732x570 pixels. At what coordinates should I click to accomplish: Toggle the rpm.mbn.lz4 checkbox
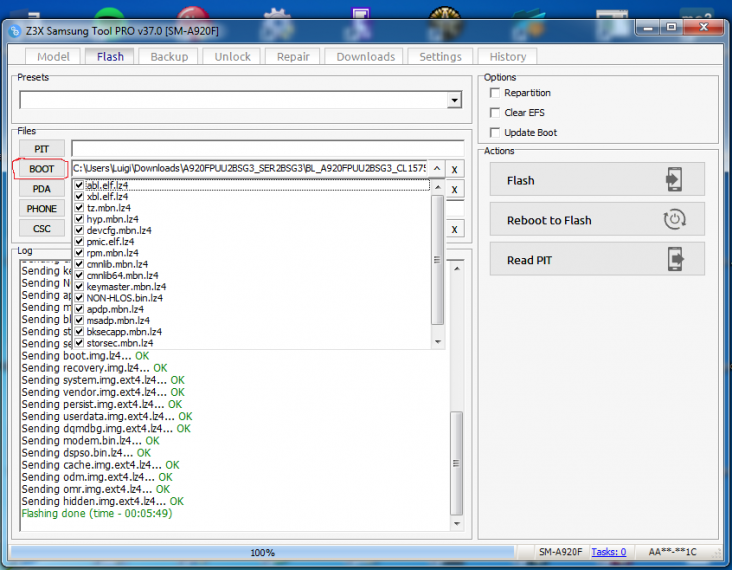coord(79,253)
